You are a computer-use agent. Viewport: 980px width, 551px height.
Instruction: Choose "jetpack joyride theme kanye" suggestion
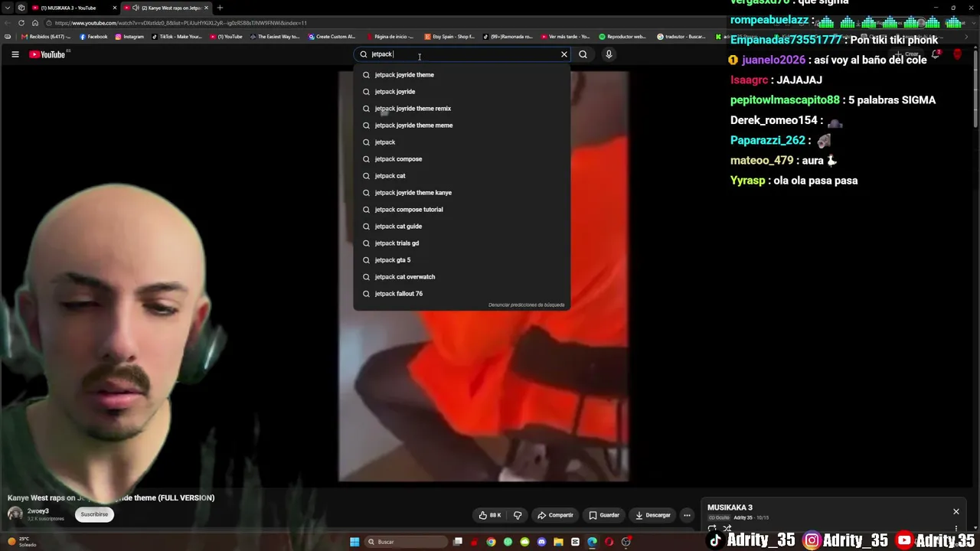tap(462, 193)
